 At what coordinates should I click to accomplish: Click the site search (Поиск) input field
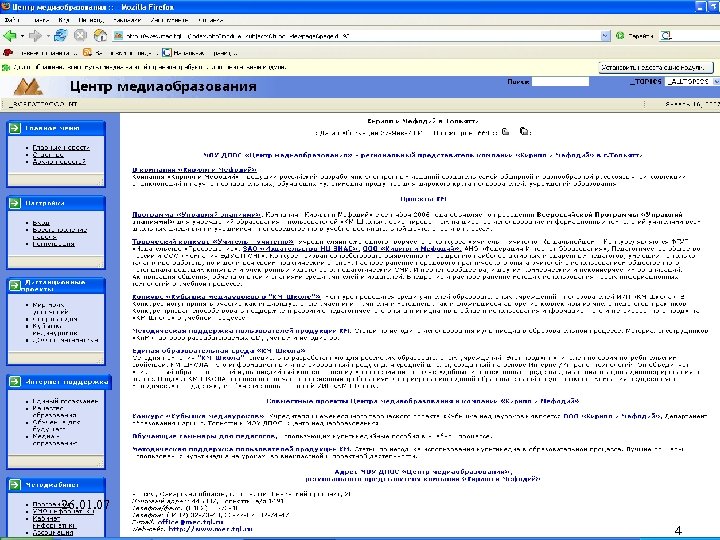[560, 81]
